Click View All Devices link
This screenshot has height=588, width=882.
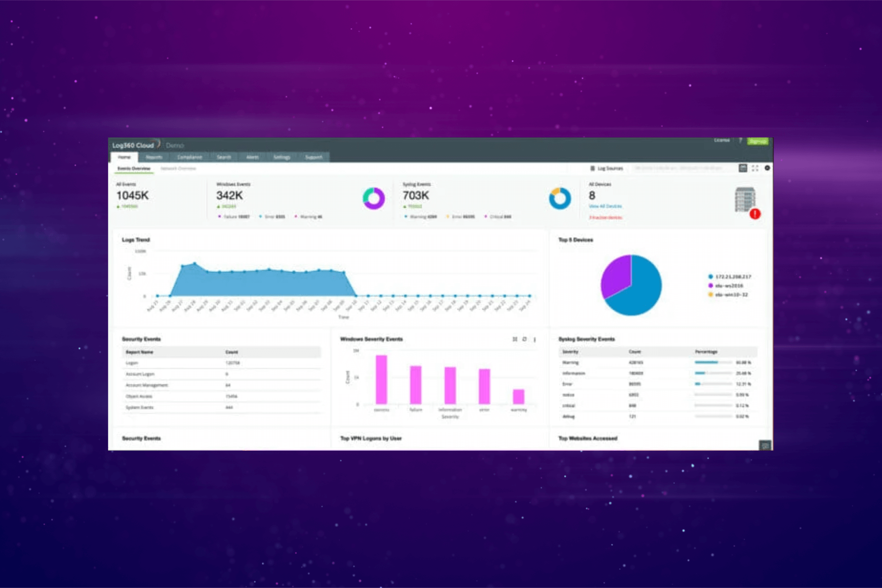605,206
